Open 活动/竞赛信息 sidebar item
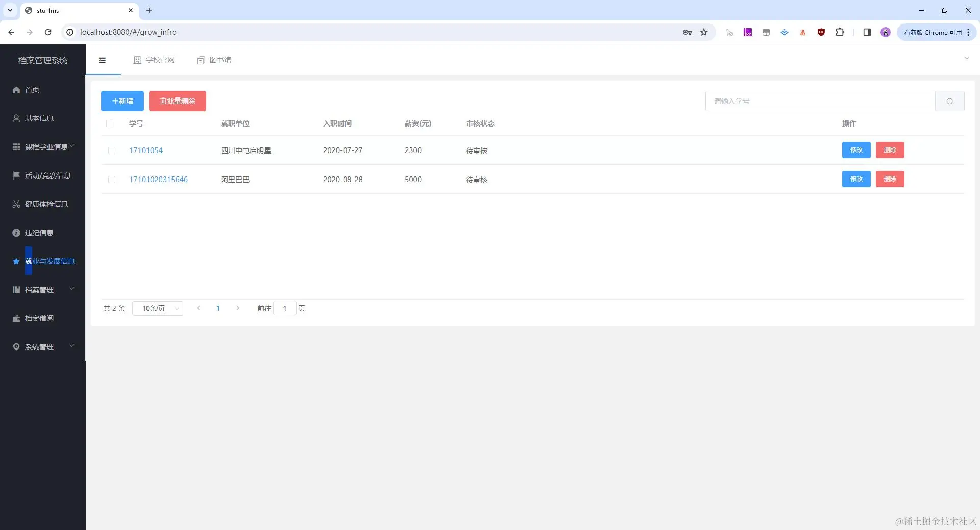This screenshot has height=530, width=980. (x=43, y=175)
